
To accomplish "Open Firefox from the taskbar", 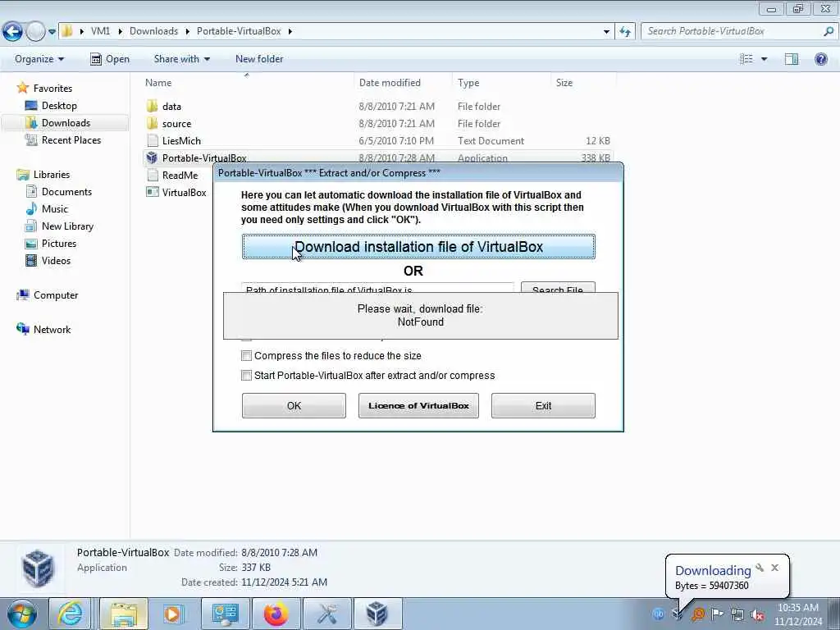I will click(276, 614).
